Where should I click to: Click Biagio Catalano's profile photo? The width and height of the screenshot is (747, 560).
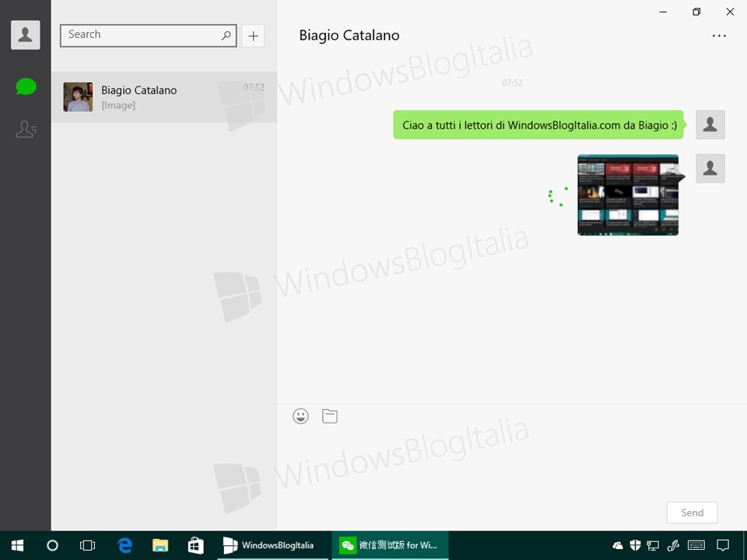[78, 97]
